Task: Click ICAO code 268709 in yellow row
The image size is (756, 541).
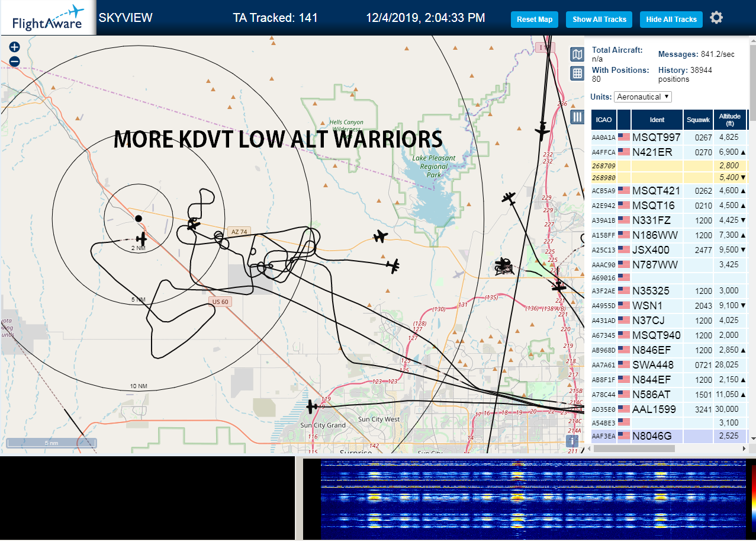Action: tap(604, 167)
